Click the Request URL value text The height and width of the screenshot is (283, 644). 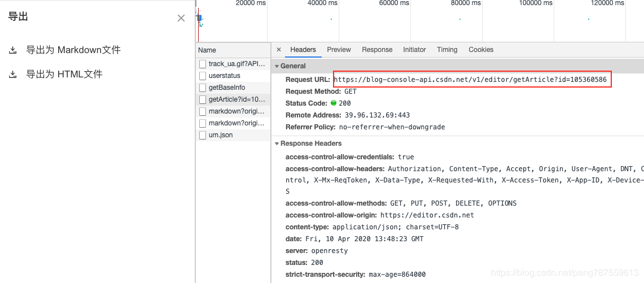(x=470, y=80)
